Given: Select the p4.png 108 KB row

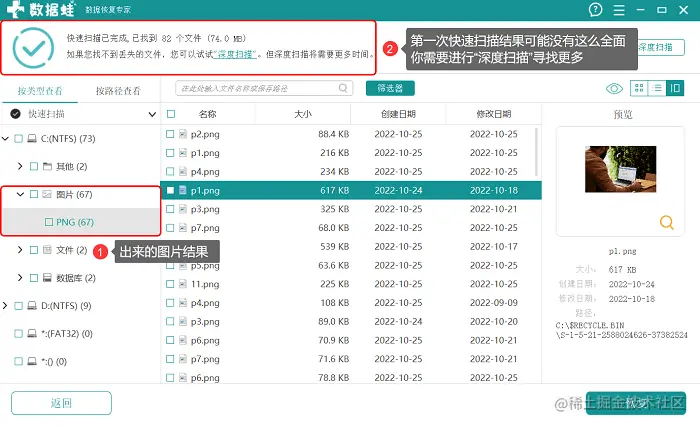Looking at the screenshot, I should [x=351, y=303].
